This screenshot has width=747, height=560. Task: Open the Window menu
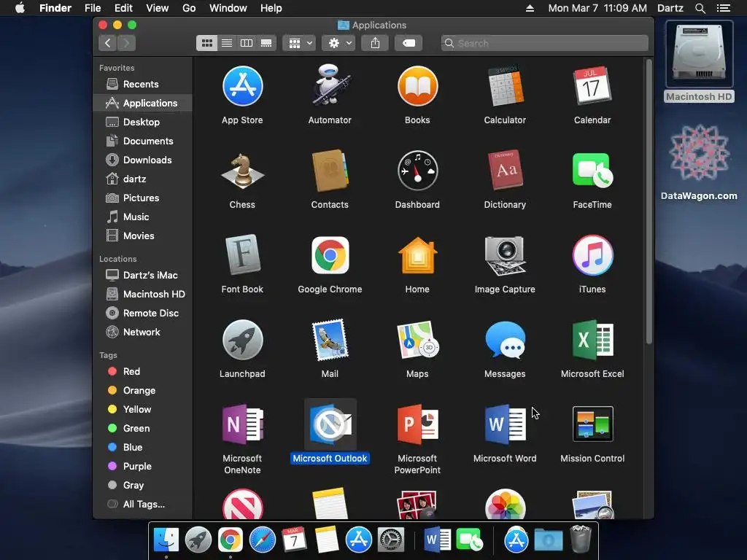[x=228, y=8]
